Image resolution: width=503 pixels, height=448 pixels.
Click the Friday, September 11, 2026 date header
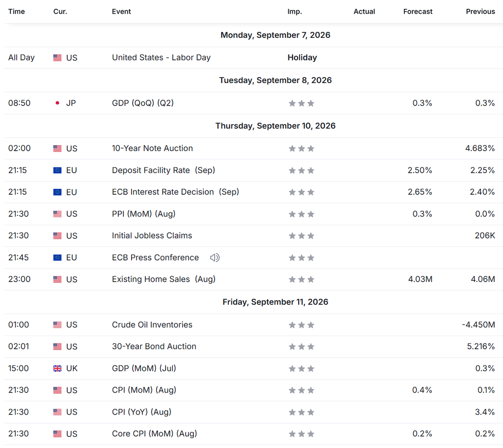tap(275, 302)
